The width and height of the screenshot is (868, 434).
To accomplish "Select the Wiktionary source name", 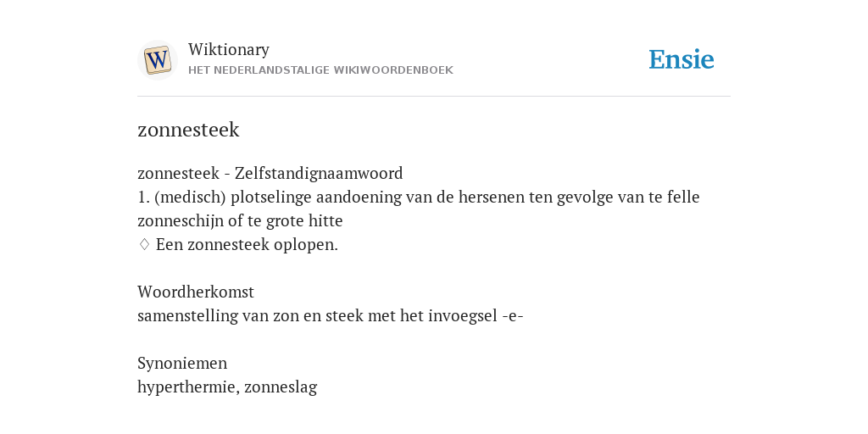I will pos(229,49).
